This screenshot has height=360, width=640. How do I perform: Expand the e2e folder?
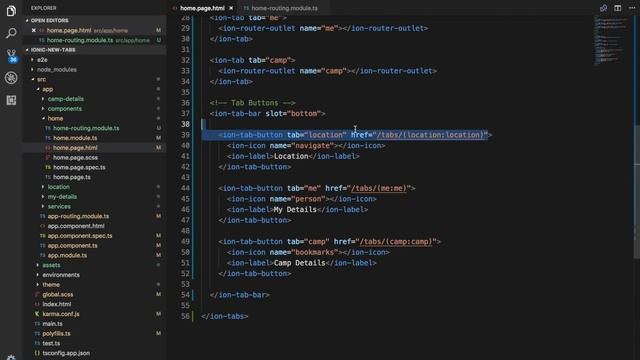pos(42,60)
